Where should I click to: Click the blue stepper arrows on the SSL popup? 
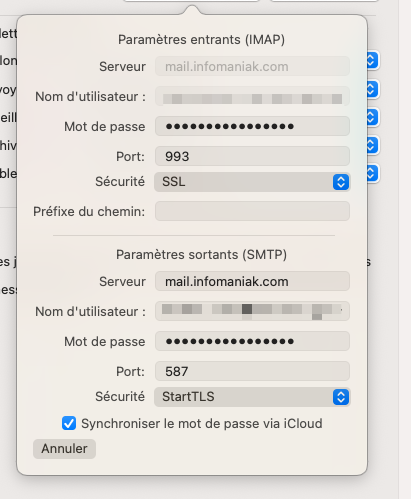(341, 182)
